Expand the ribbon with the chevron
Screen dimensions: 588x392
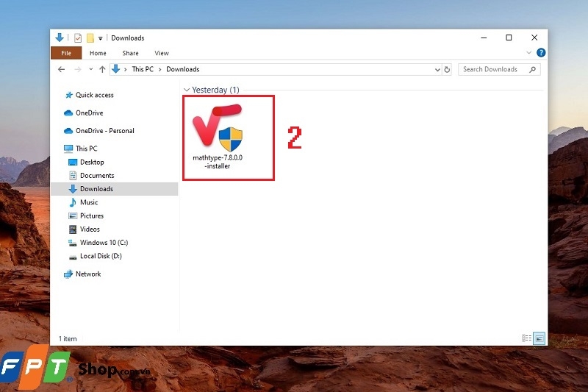[x=528, y=52]
